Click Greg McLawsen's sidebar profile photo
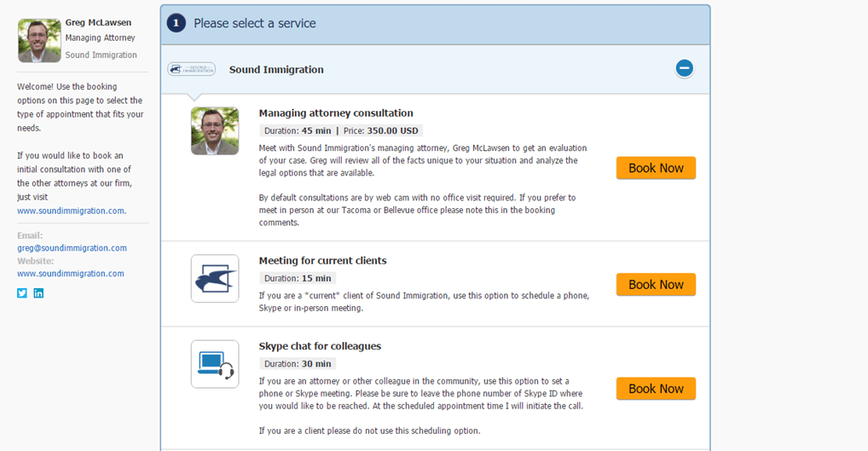The height and width of the screenshot is (451, 868). [x=39, y=40]
